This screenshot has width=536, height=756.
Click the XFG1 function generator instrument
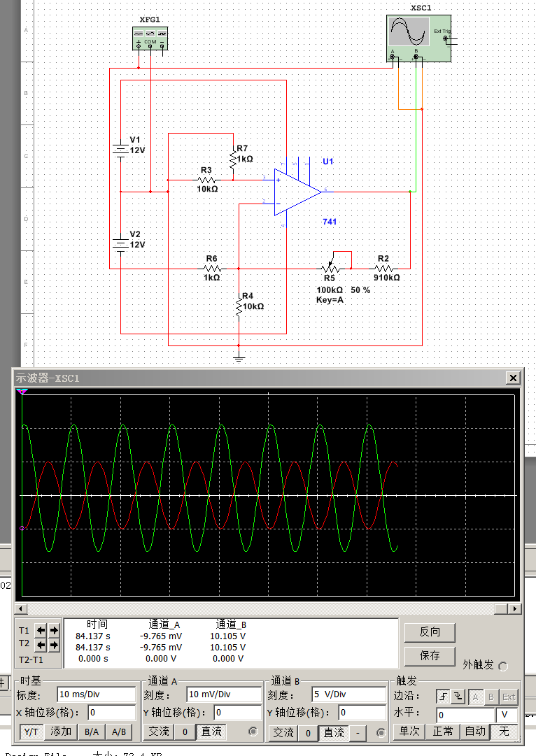[150, 38]
